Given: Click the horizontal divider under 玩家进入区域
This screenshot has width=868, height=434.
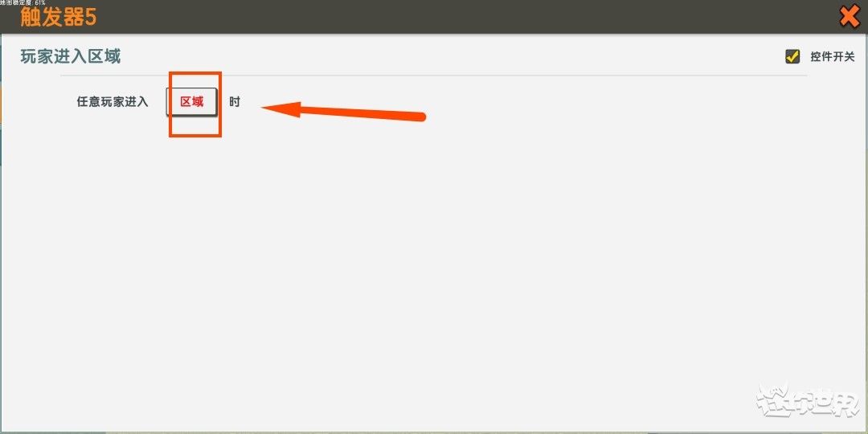Looking at the screenshot, I should (433, 76).
